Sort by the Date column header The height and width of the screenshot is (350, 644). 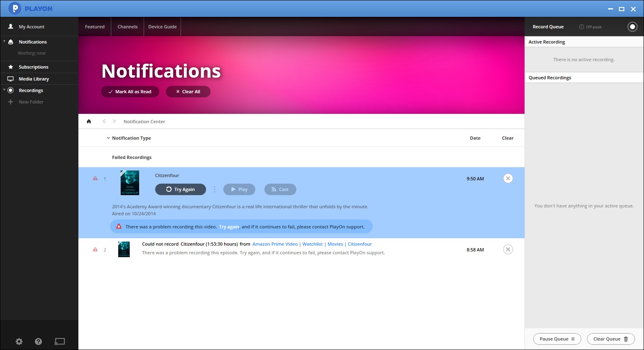(475, 138)
